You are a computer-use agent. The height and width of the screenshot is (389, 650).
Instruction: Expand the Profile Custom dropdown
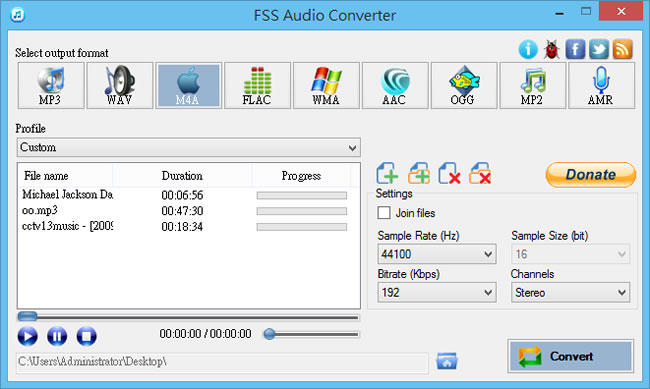point(189,148)
